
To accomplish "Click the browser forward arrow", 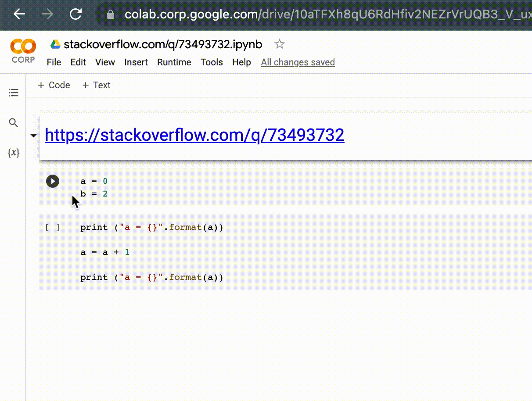I will (x=47, y=14).
